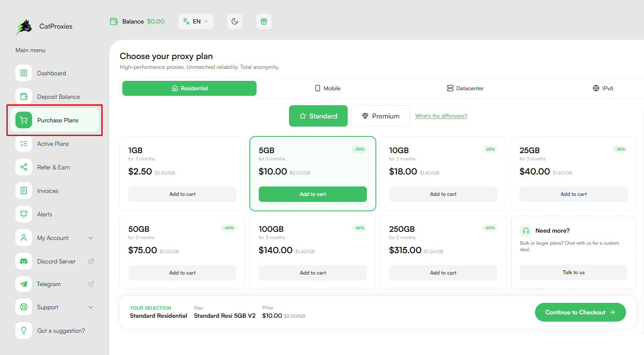Click the Deposit Balance wallet icon

pos(24,97)
